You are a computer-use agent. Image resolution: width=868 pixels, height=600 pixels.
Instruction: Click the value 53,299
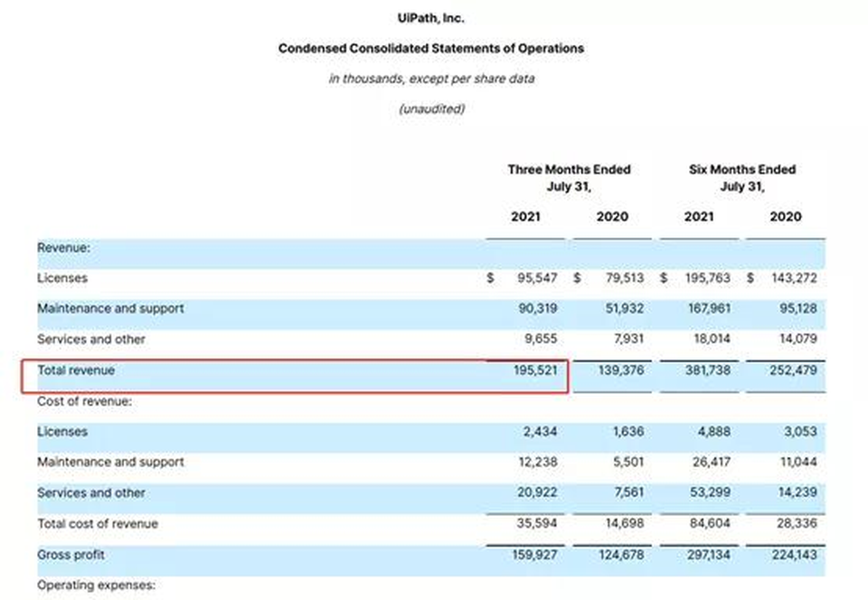click(711, 492)
